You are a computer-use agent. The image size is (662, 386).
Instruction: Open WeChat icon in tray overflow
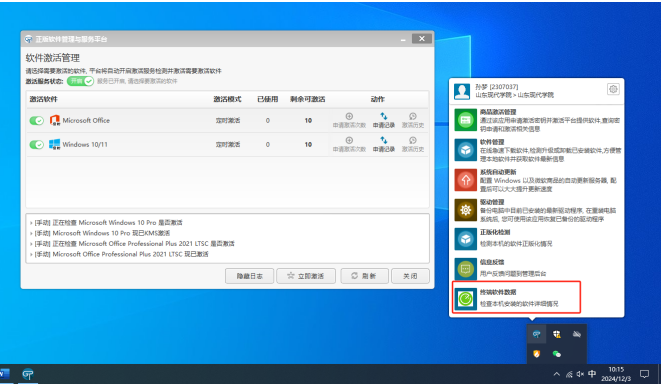point(556,354)
